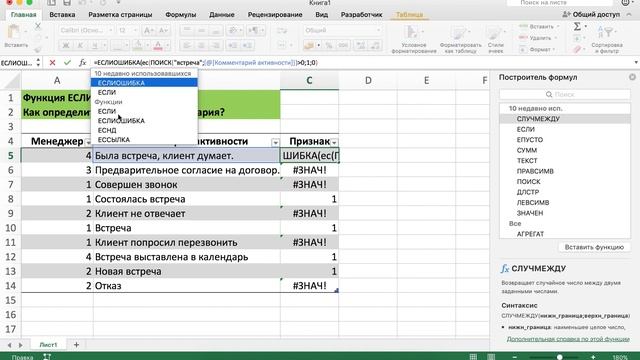Decrease font size with the smaller A icon
The height and width of the screenshot is (360, 640).
click(163, 31)
